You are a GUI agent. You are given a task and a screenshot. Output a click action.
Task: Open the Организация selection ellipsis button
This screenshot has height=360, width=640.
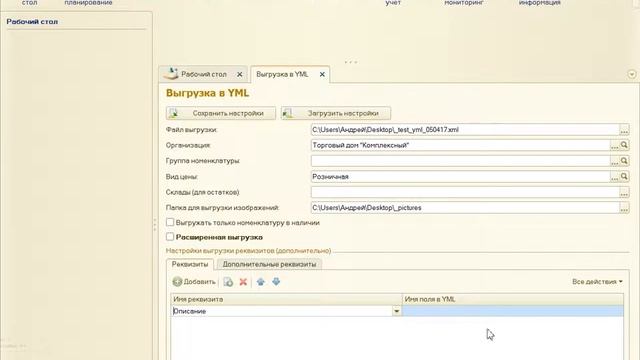point(614,145)
